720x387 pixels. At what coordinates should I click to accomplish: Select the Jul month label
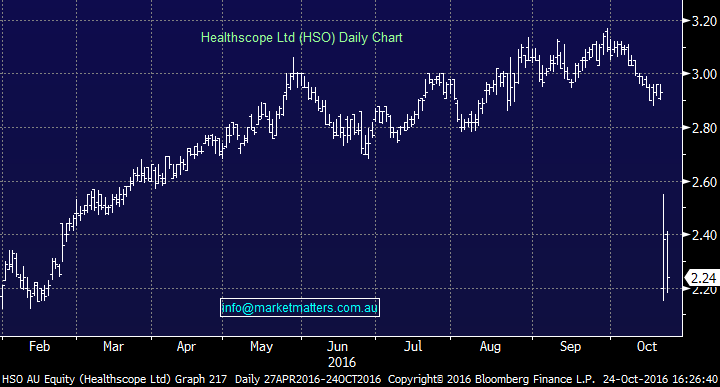click(x=413, y=346)
